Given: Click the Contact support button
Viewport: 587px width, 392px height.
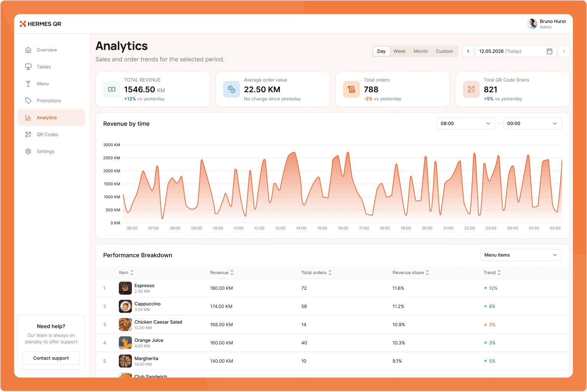Looking at the screenshot, I should pyautogui.click(x=51, y=358).
